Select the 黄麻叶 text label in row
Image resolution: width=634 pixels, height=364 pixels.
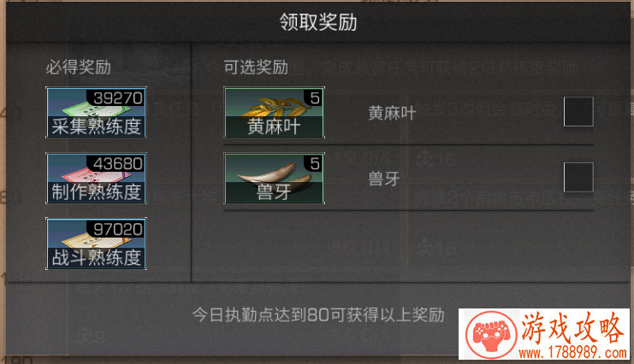pos(392,113)
